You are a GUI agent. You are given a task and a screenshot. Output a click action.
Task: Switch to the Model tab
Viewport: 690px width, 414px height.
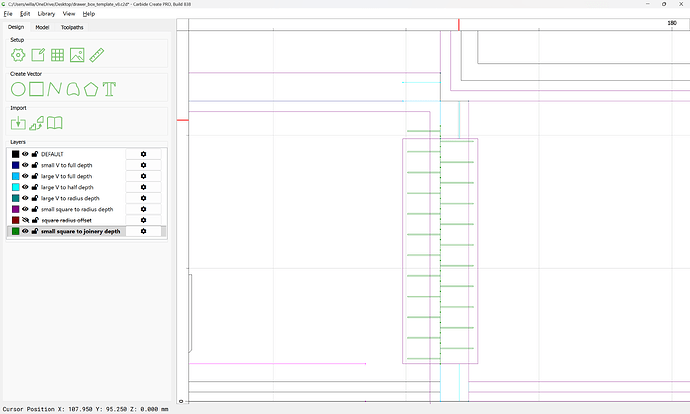click(43, 27)
